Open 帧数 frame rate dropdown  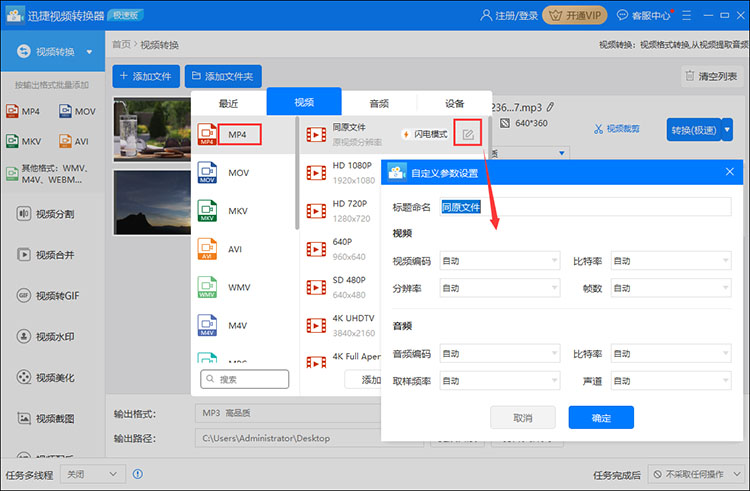pos(671,288)
